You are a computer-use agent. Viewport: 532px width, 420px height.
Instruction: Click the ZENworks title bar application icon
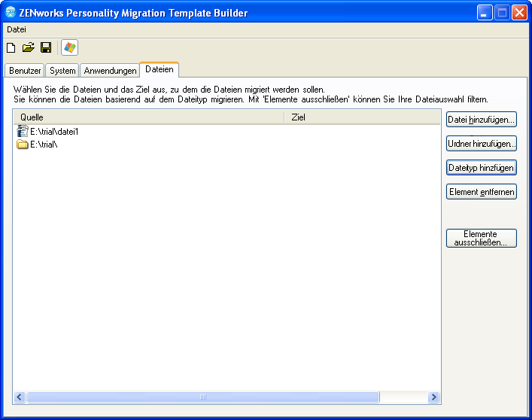11,12
